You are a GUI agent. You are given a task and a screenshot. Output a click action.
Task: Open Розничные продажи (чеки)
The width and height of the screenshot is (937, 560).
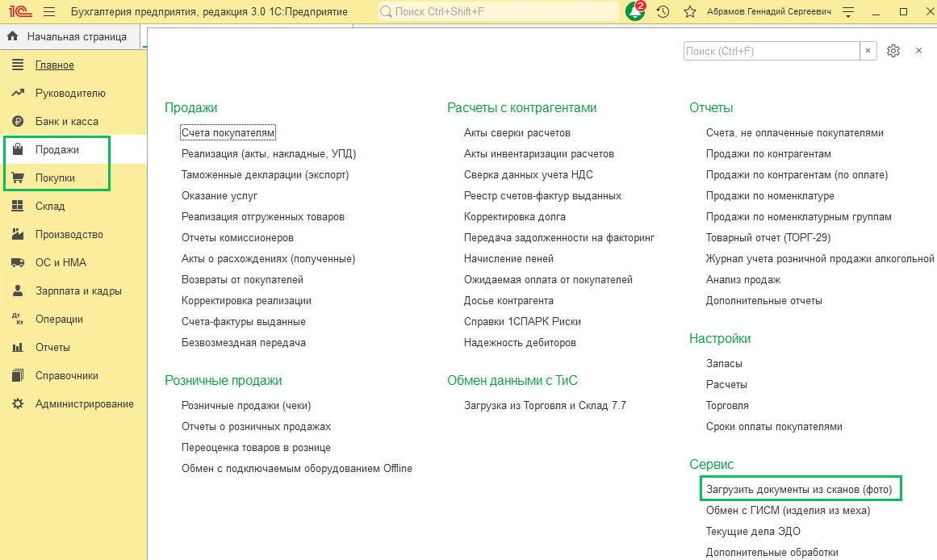(x=246, y=405)
